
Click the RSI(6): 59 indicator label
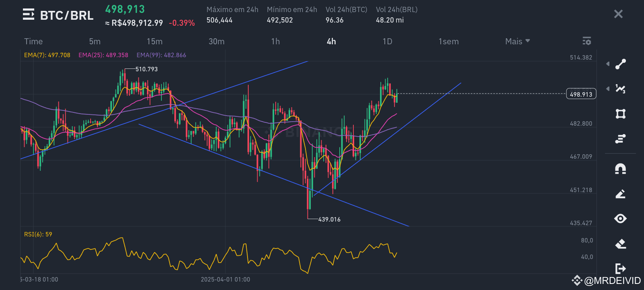[38, 234]
